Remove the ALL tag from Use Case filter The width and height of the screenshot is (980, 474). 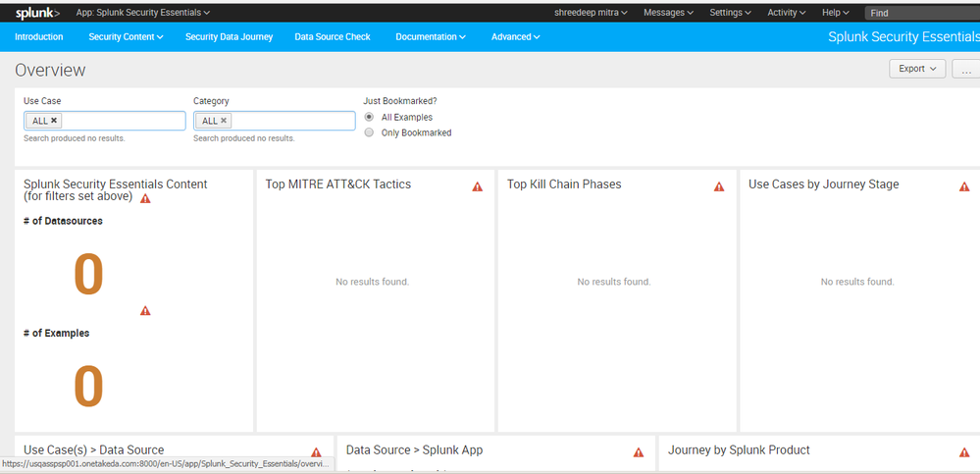click(x=54, y=121)
